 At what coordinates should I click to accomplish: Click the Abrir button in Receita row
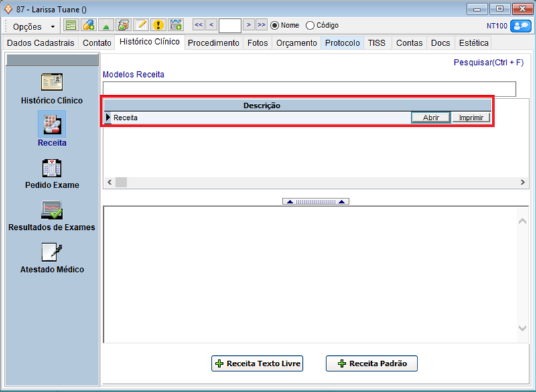coord(430,117)
